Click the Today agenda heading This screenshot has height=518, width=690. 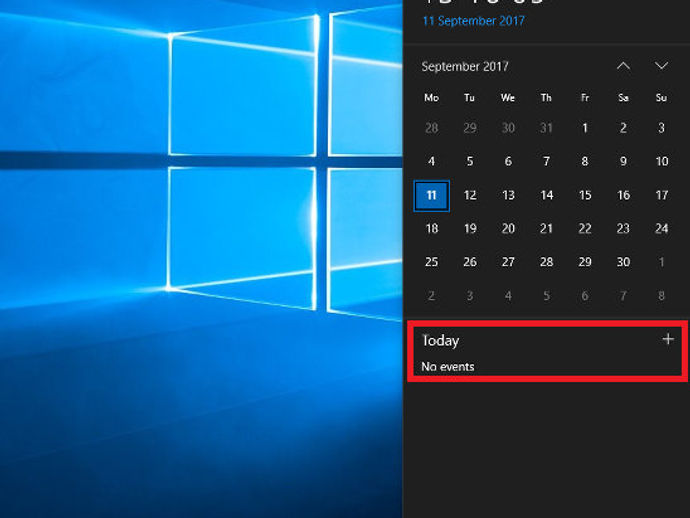pyautogui.click(x=440, y=341)
